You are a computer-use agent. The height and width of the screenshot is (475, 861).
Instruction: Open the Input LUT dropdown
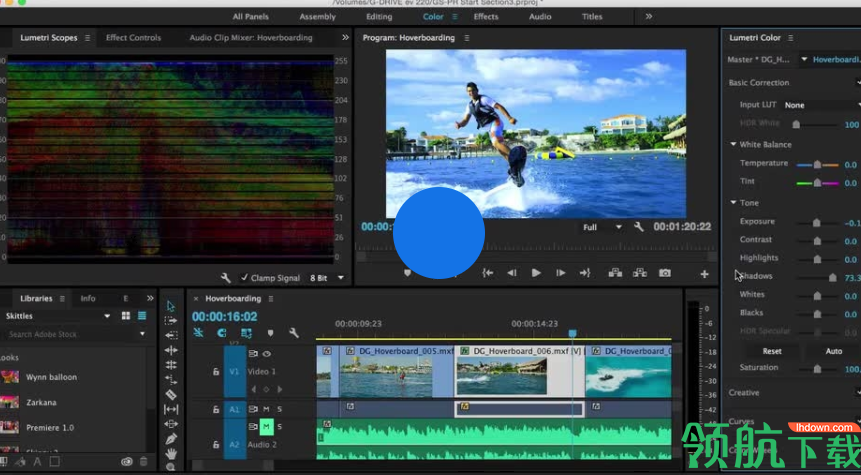coord(821,105)
